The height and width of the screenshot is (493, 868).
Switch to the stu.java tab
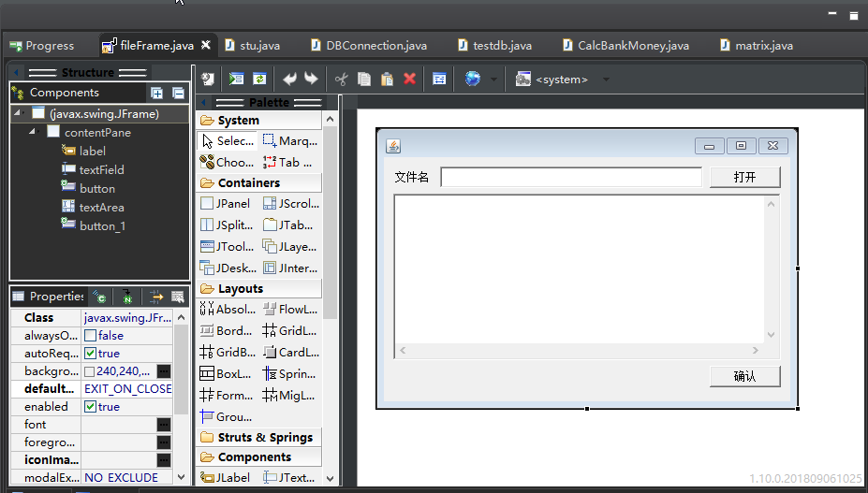click(253, 46)
